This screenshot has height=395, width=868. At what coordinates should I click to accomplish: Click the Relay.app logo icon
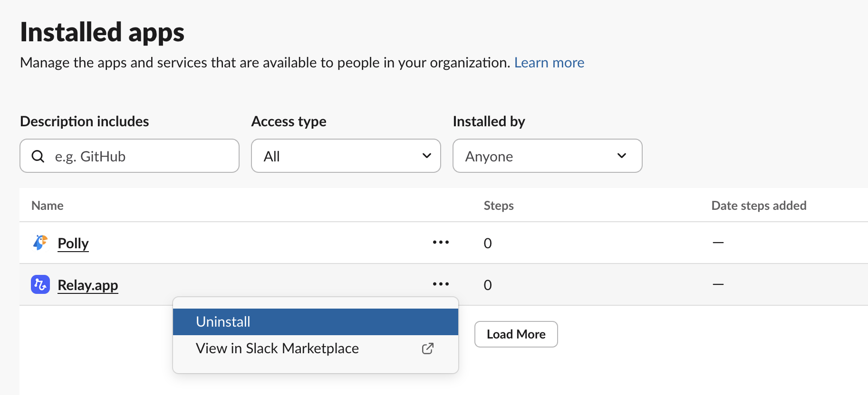tap(40, 284)
